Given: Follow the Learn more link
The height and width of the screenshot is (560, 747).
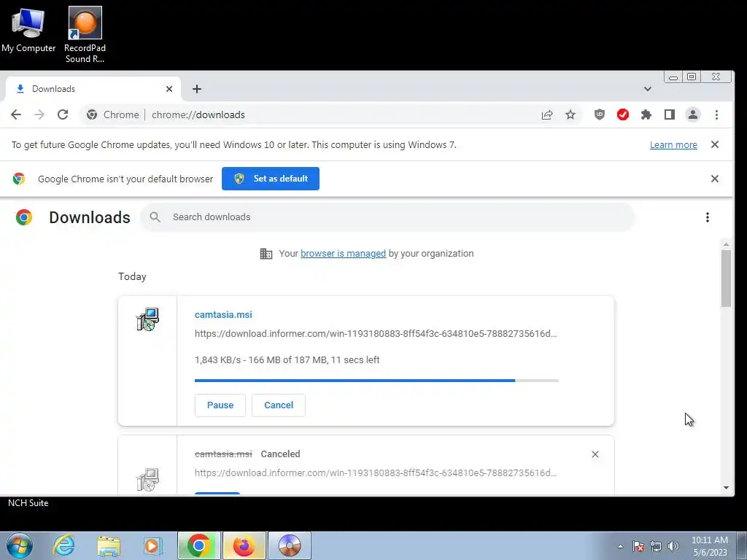Looking at the screenshot, I should 673,145.
